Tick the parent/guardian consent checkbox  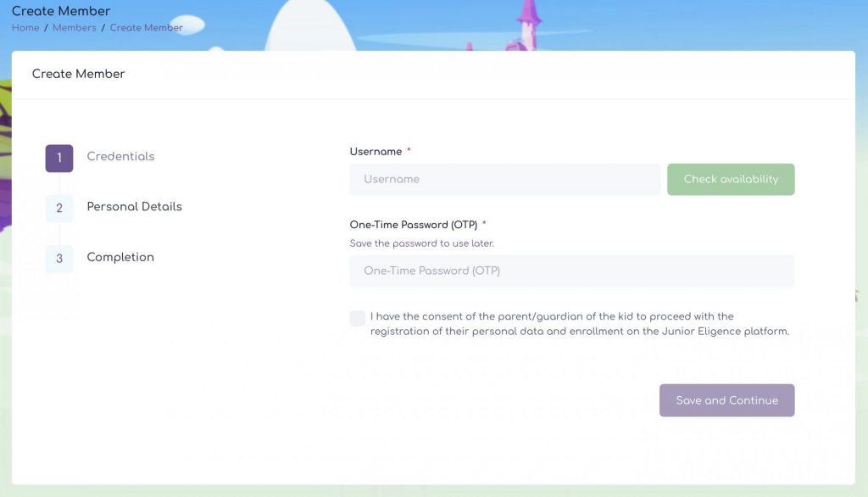[x=358, y=318]
